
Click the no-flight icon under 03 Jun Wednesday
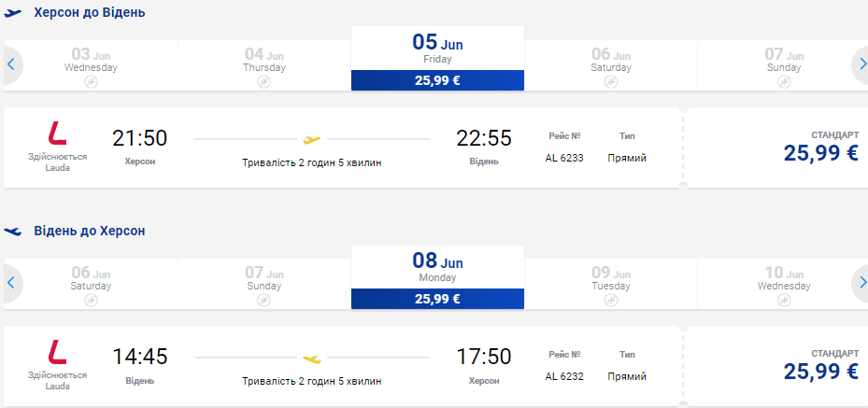click(x=91, y=82)
